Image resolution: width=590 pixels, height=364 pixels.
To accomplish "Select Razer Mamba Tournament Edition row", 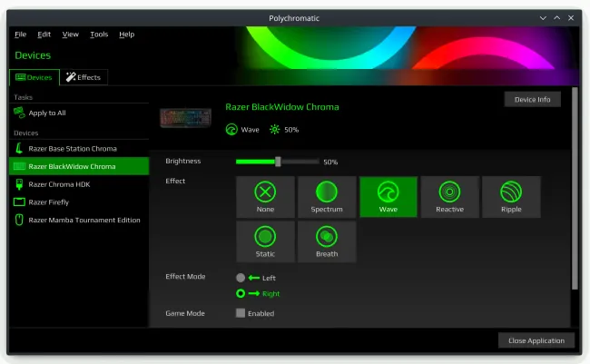I will (x=79, y=220).
